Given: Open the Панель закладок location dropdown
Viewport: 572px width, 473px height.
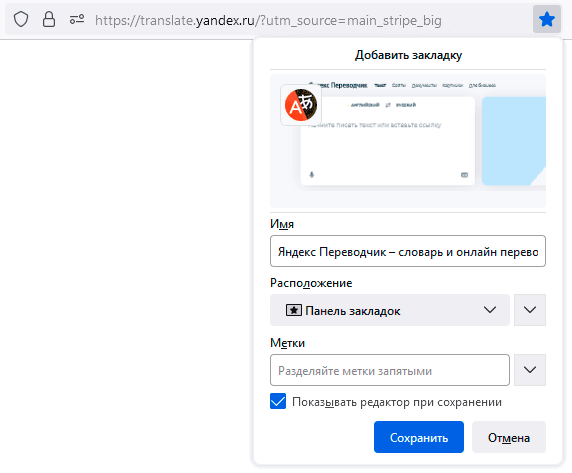Looking at the screenshot, I should (390, 310).
